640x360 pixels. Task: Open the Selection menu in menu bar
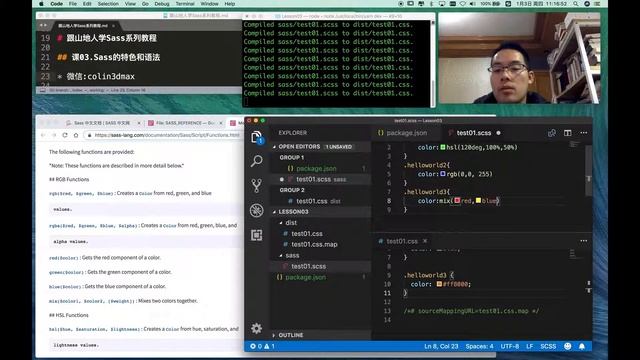[108, 4]
